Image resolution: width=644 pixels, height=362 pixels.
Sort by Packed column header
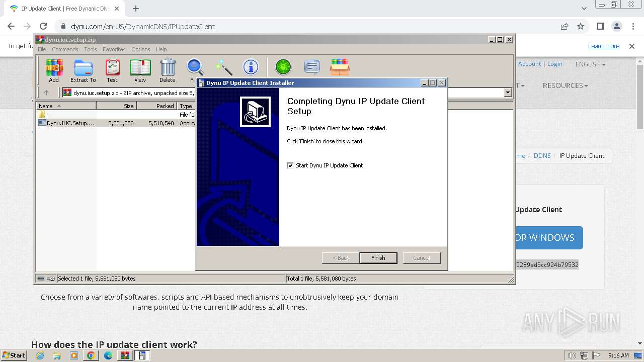pyautogui.click(x=156, y=106)
